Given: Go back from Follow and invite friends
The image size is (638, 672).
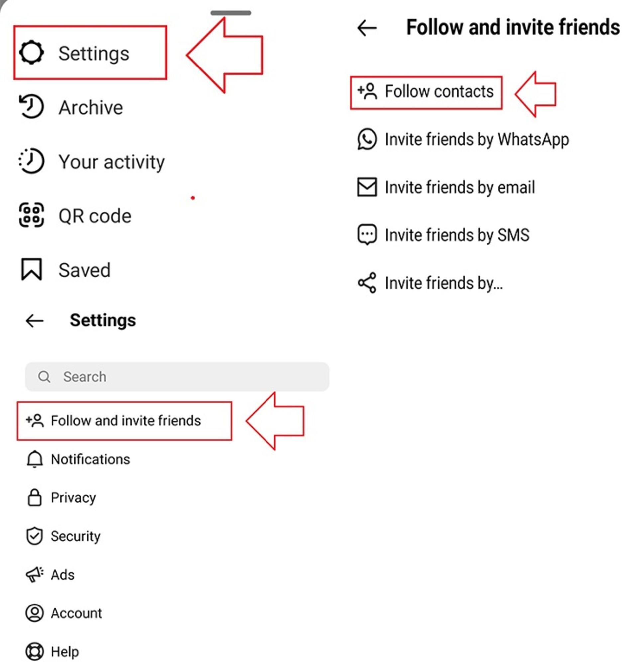Looking at the screenshot, I should pyautogui.click(x=367, y=28).
